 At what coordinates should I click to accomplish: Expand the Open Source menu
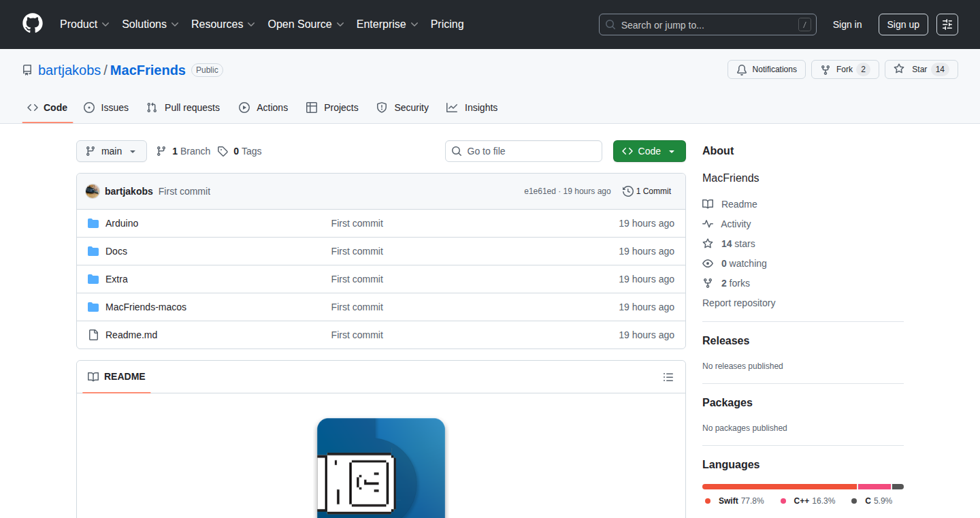pyautogui.click(x=306, y=24)
